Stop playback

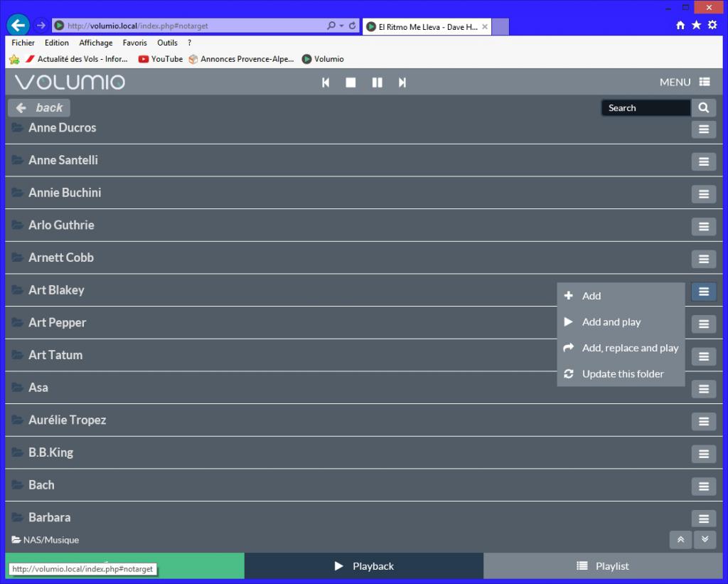point(350,83)
